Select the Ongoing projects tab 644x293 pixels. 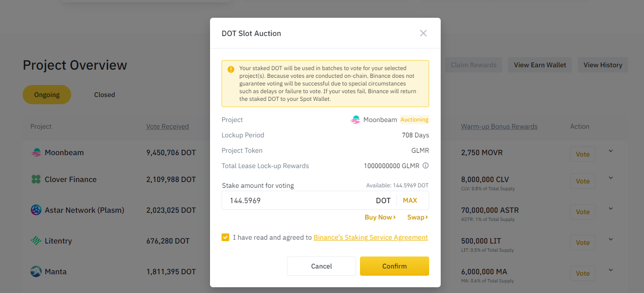pyautogui.click(x=47, y=95)
